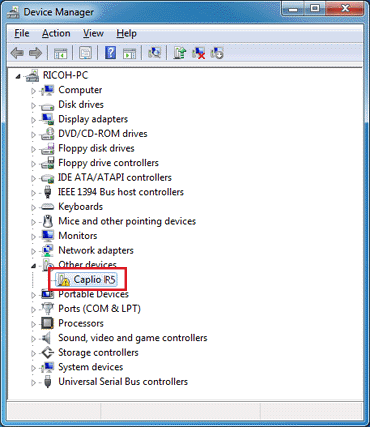This screenshot has height=427, width=370.
Task: Collapse the Other devices category arrow
Action: 33,266
